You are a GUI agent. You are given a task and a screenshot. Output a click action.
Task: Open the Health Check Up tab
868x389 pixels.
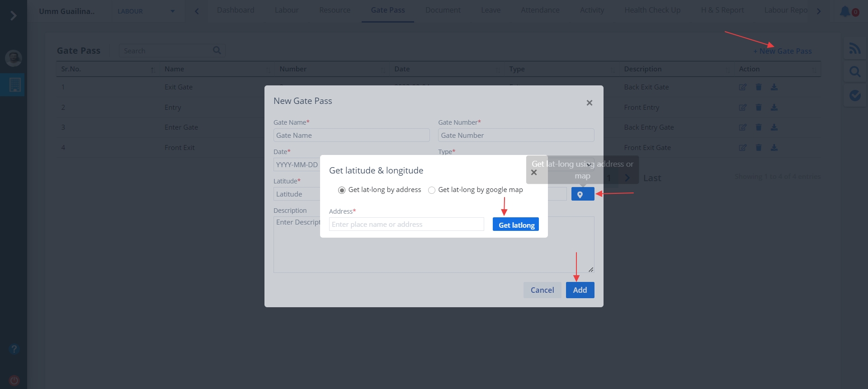(652, 10)
